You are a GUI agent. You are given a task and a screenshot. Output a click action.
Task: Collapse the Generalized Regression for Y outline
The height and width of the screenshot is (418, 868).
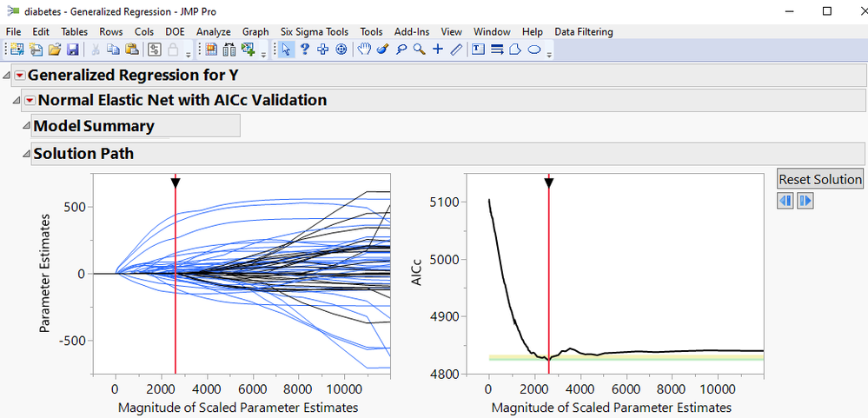click(7, 76)
